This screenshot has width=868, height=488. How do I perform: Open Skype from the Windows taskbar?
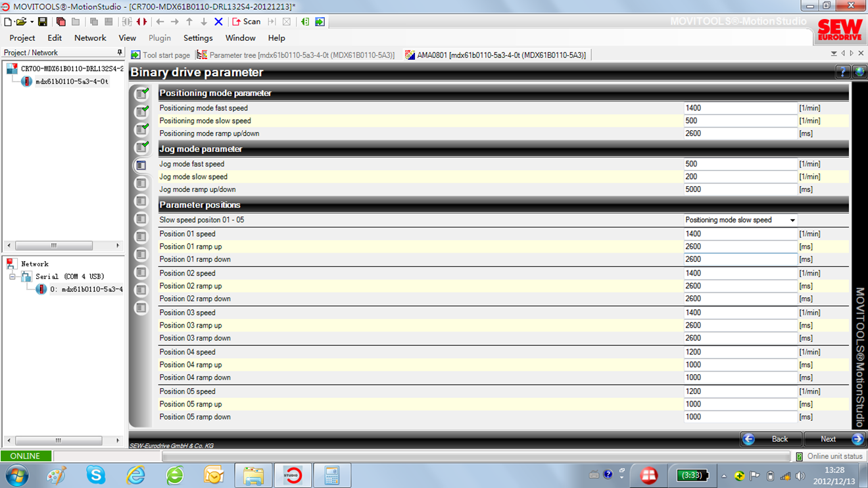pos(96,475)
